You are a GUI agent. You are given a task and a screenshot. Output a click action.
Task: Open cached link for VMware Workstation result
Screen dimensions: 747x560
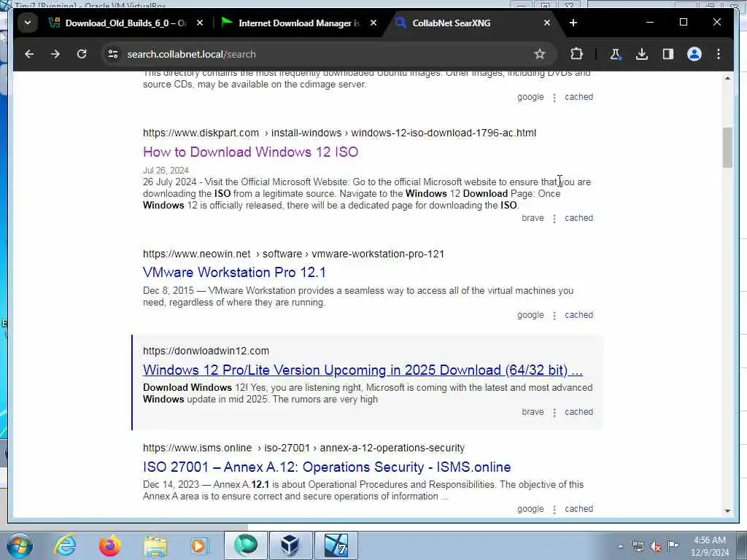click(x=578, y=315)
